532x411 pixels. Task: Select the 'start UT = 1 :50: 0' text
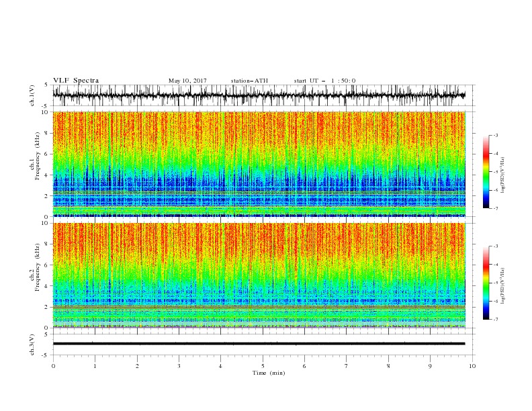(324, 81)
